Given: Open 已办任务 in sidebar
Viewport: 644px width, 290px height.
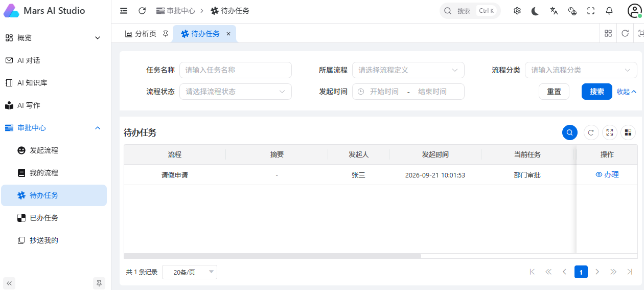Looking at the screenshot, I should pyautogui.click(x=53, y=218).
